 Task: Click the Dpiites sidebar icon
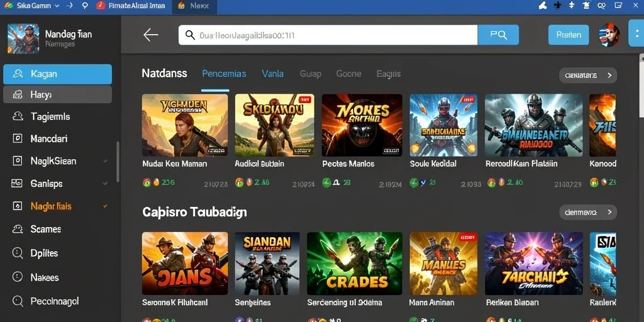click(18, 253)
